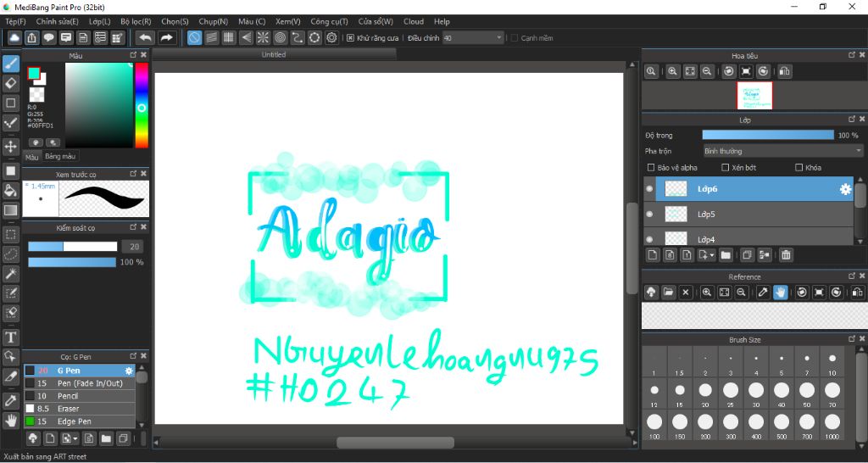Undock the Hoa tiêu navigator panel
Viewport: 868px width, 463px height.
coord(852,55)
